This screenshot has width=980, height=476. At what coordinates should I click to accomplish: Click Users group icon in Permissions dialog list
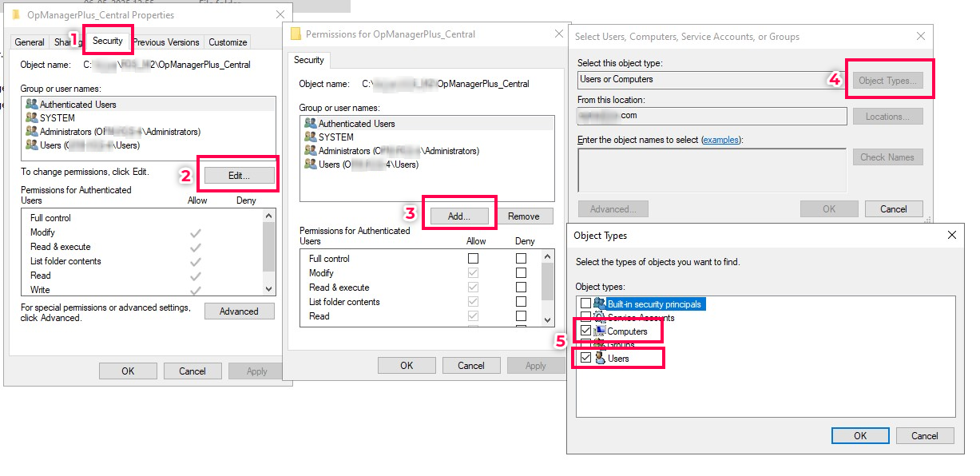(x=311, y=164)
